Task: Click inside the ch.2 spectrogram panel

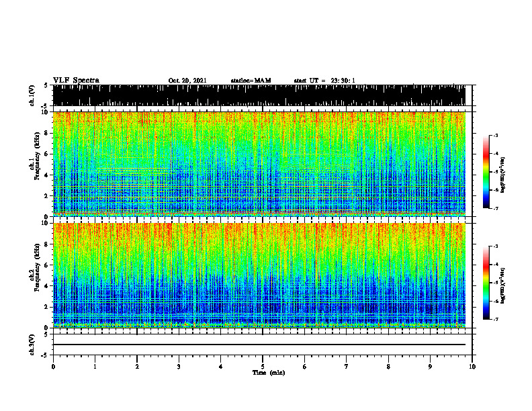Action: tap(259, 275)
